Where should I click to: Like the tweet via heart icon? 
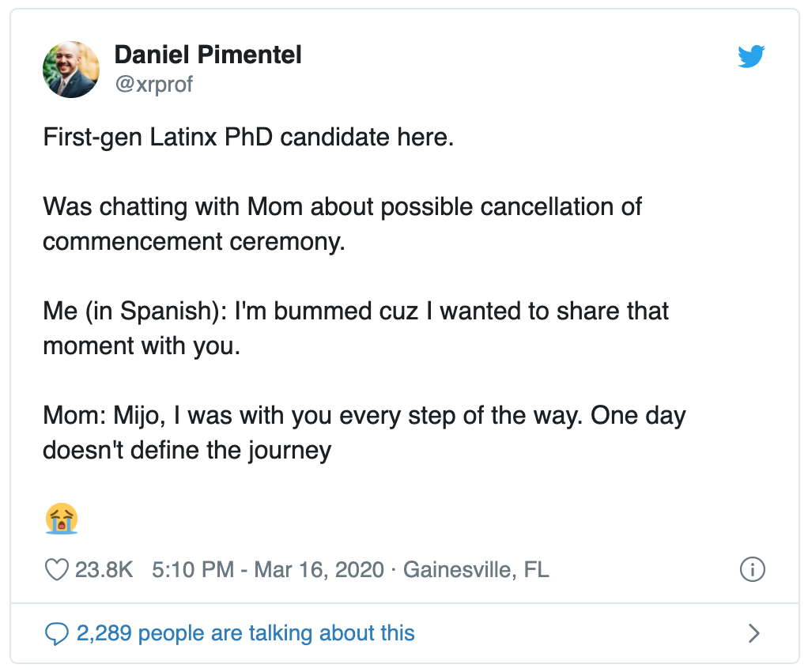[57, 570]
